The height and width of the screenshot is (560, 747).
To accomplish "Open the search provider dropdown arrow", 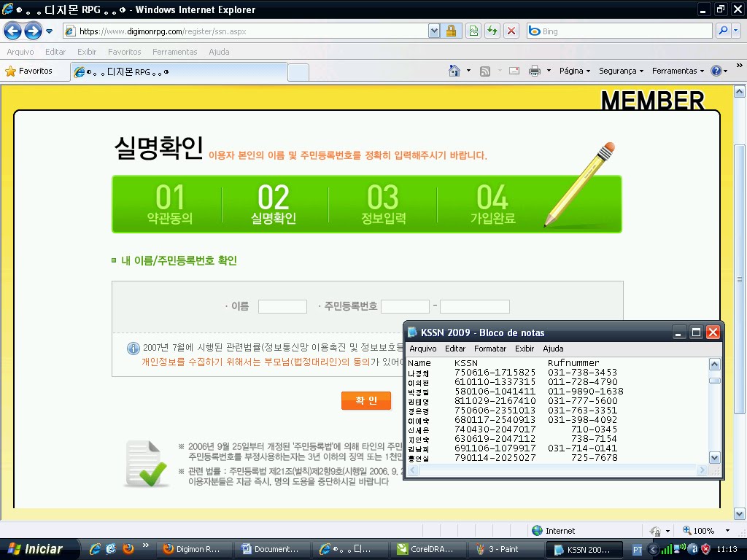I will (x=736, y=31).
